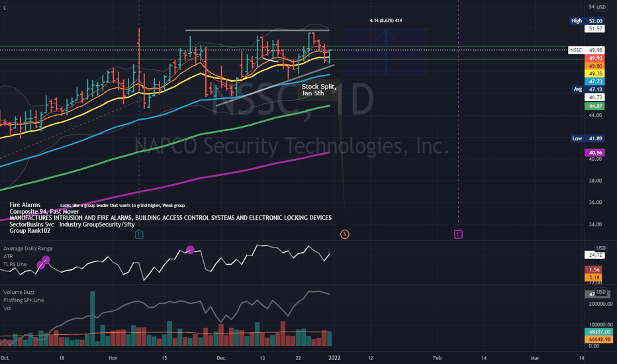The width and height of the screenshot is (617, 364).
Task: Click the 51.97 price level label
Action: [595, 28]
